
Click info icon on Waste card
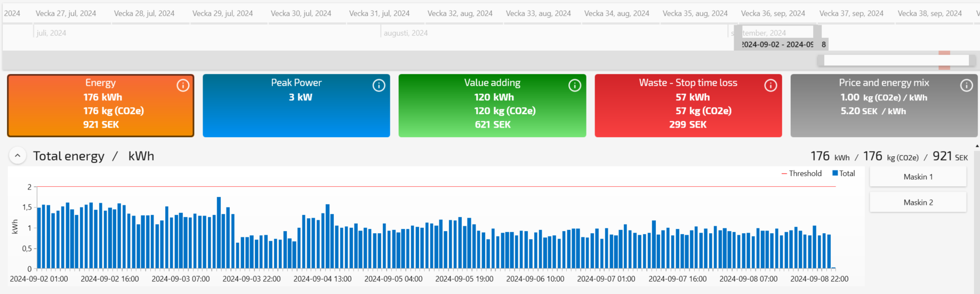(x=770, y=85)
